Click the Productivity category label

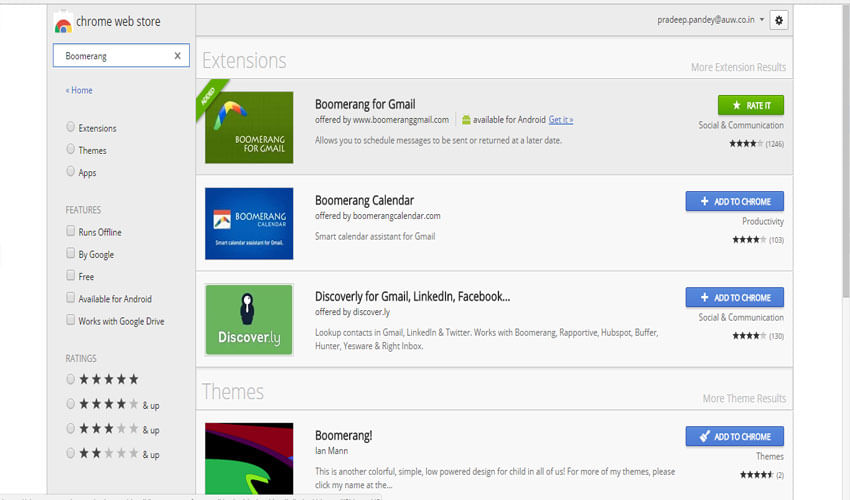[x=763, y=221]
